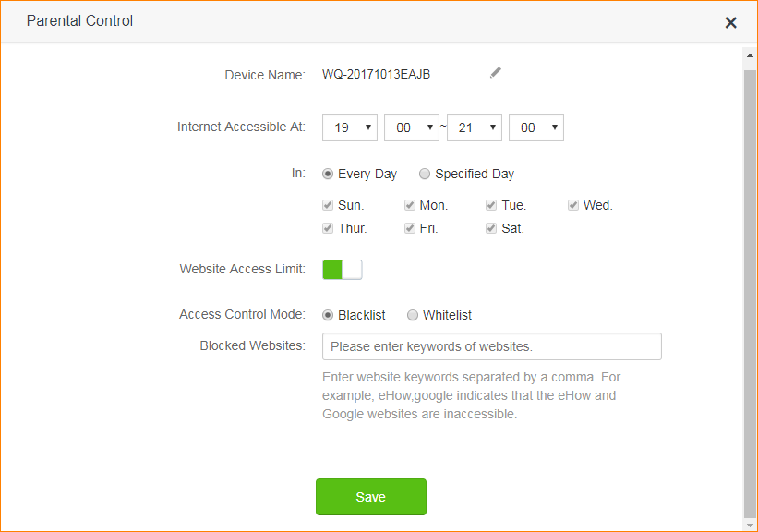Viewport: 758px width, 532px height.
Task: Close the Parental Control dialog
Action: pos(730,22)
